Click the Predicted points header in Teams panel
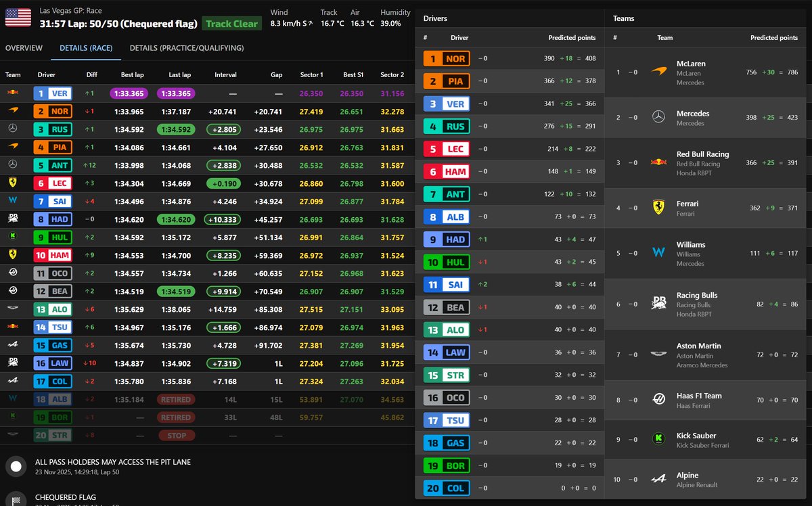The height and width of the screenshot is (506, 812). pos(774,38)
